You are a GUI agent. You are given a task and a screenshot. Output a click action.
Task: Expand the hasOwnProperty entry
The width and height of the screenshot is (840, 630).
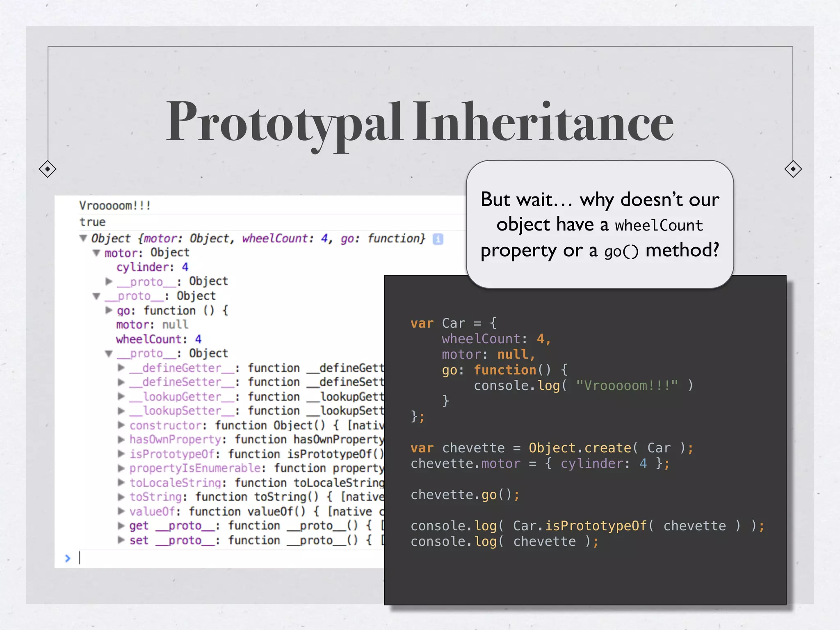121,439
